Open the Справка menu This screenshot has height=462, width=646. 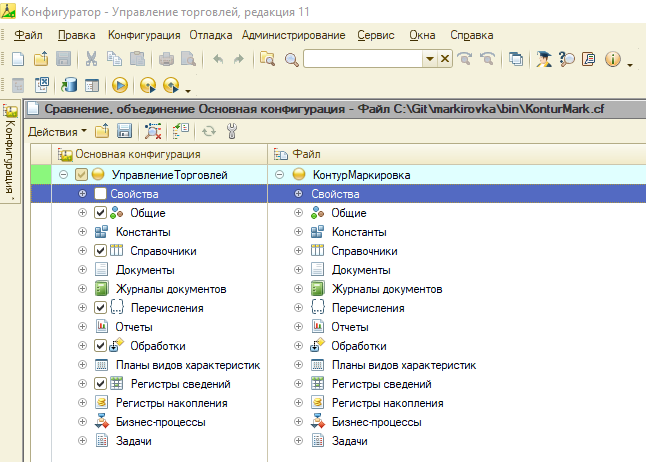coord(471,35)
